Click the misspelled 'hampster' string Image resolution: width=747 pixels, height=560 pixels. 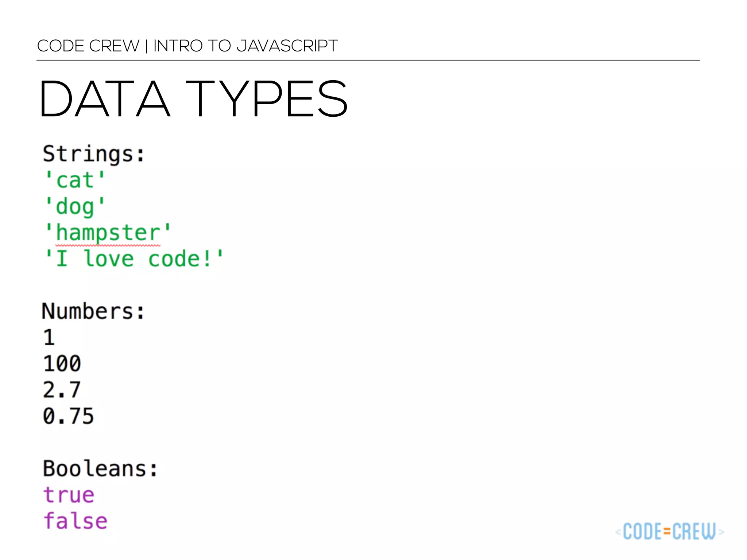(108, 233)
